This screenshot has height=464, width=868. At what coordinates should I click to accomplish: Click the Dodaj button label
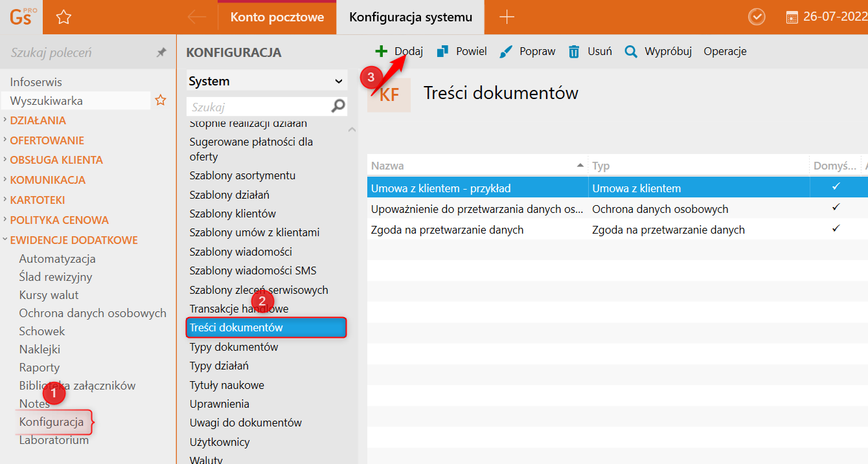click(409, 51)
